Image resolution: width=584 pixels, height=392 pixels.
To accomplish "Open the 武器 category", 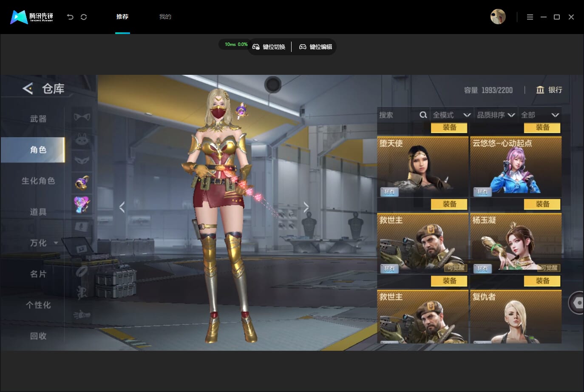I will [38, 119].
